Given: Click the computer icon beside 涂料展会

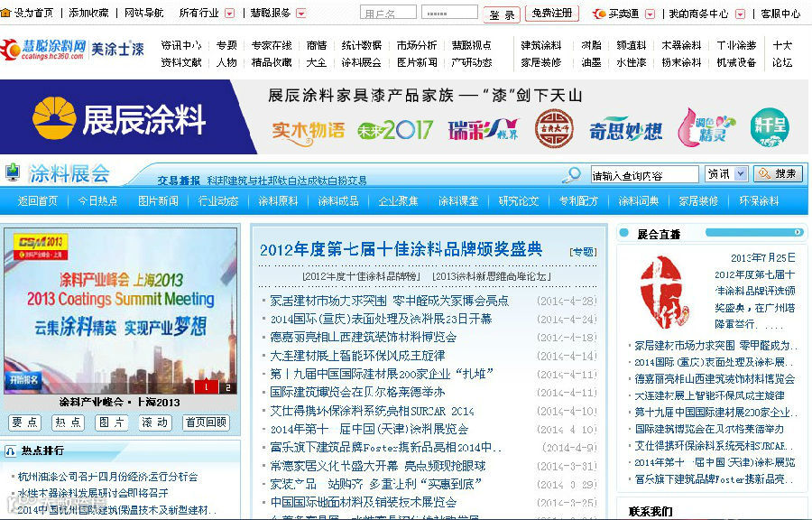Looking at the screenshot, I should coord(13,172).
